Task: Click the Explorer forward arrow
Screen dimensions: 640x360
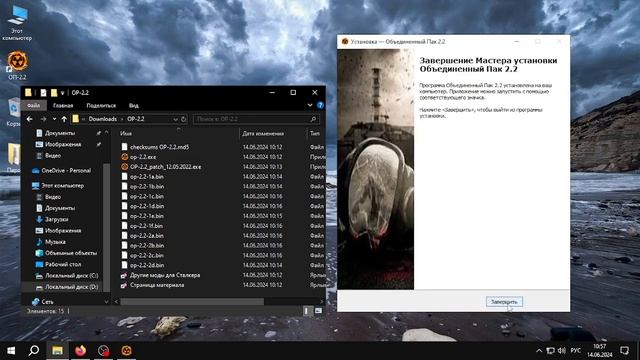Action: click(43, 119)
